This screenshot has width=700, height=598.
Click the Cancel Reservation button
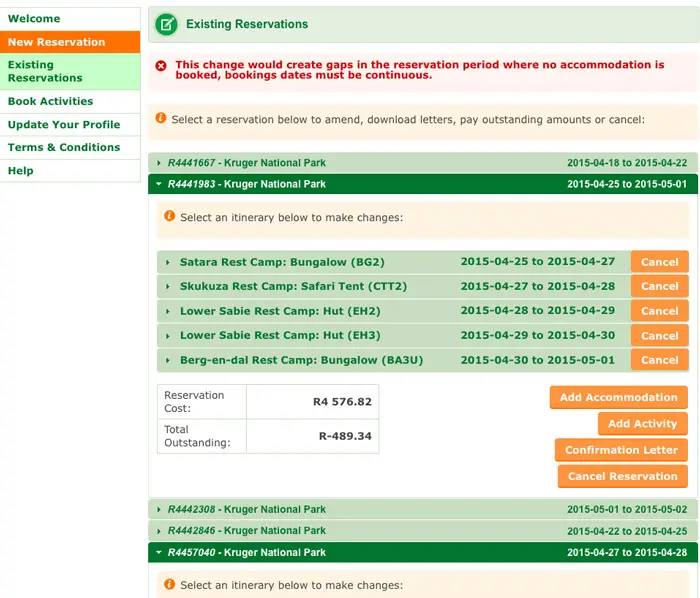click(622, 476)
